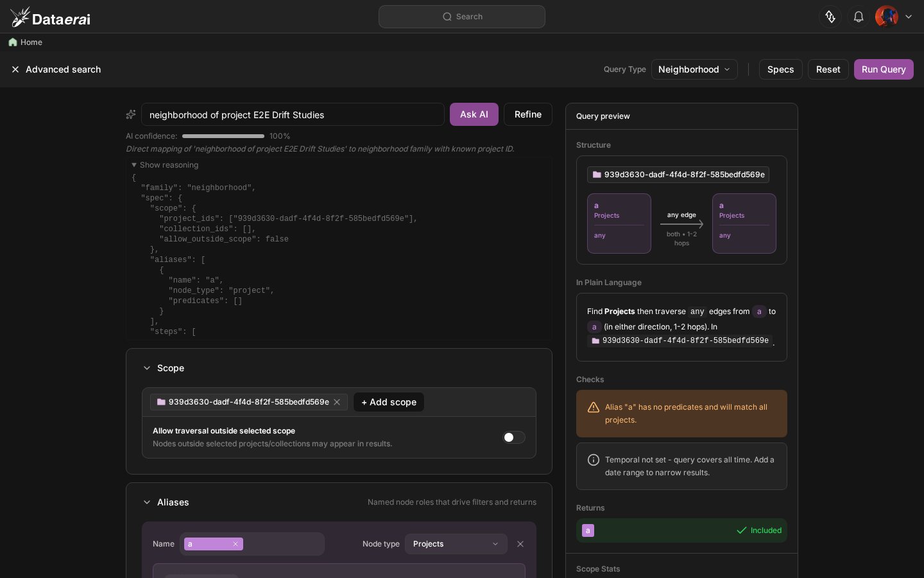Click the user avatar picture

(x=887, y=17)
